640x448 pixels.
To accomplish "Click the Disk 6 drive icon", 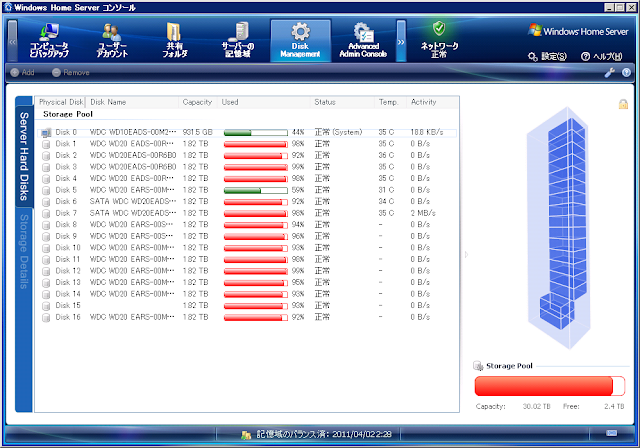I will (46, 202).
